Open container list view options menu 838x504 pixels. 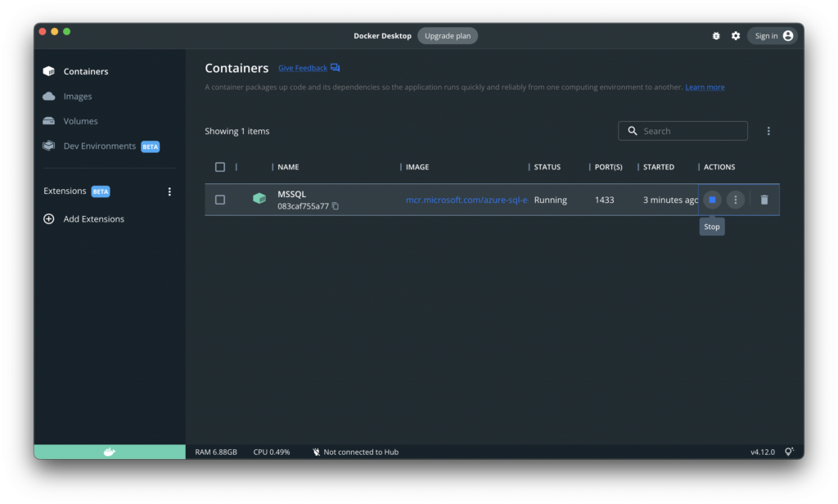768,131
